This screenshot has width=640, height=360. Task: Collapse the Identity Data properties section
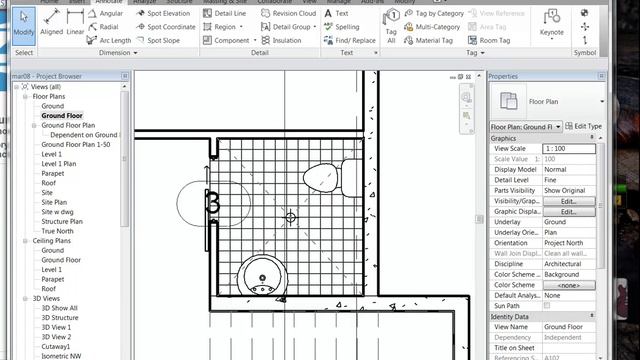point(592,316)
